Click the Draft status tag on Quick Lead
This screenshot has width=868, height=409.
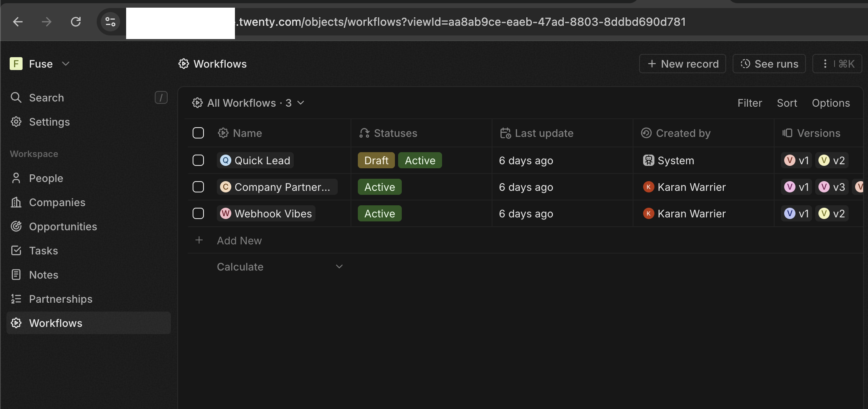(376, 160)
